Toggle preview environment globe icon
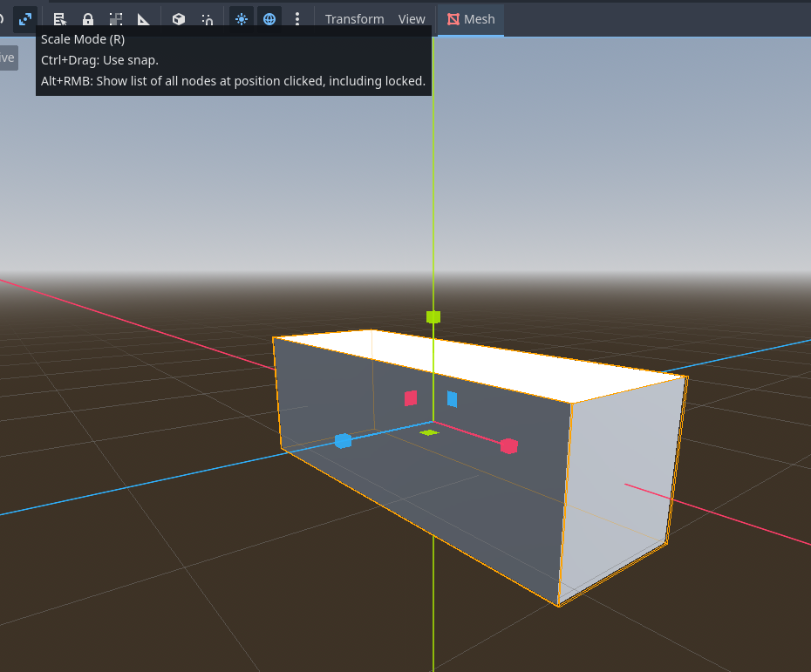 tap(269, 19)
